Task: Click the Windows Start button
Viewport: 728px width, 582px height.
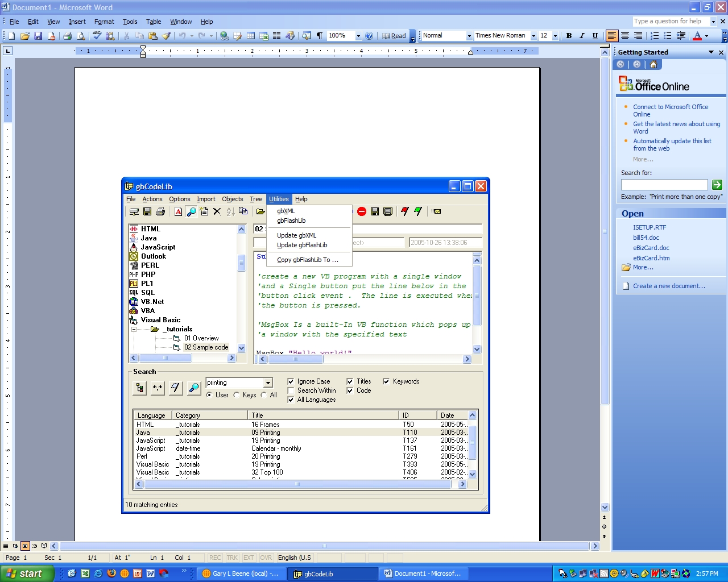Action: [x=27, y=573]
